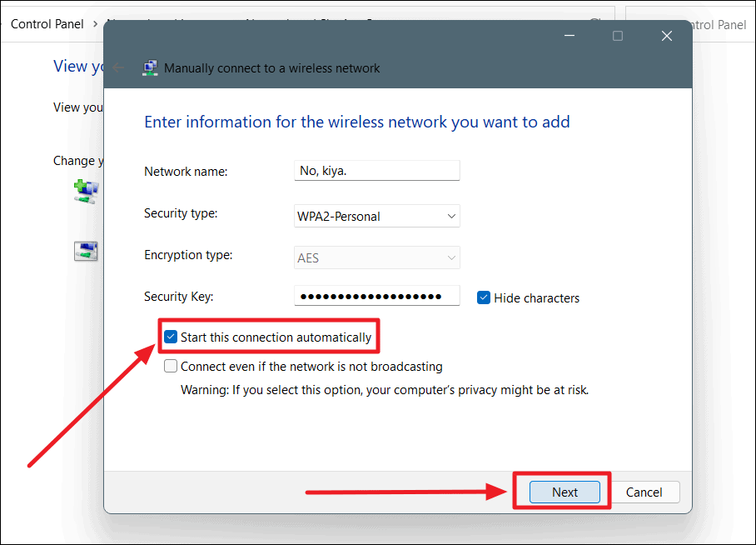This screenshot has width=756, height=545.
Task: Uncheck Start this connection automatically
Action: tap(171, 337)
